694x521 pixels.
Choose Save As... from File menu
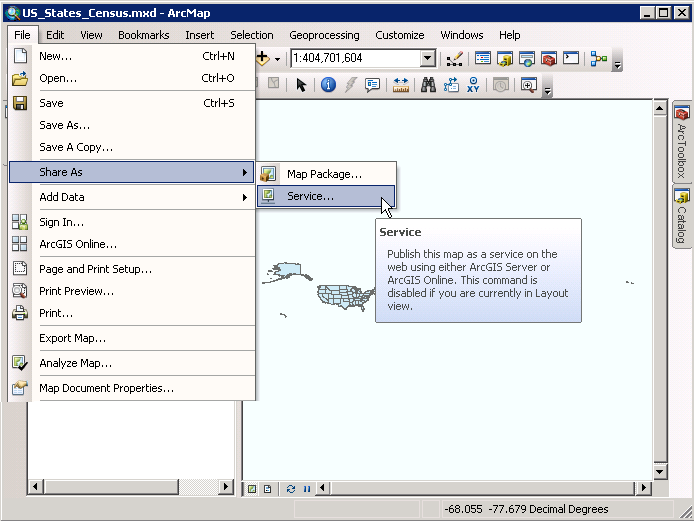click(x=131, y=125)
